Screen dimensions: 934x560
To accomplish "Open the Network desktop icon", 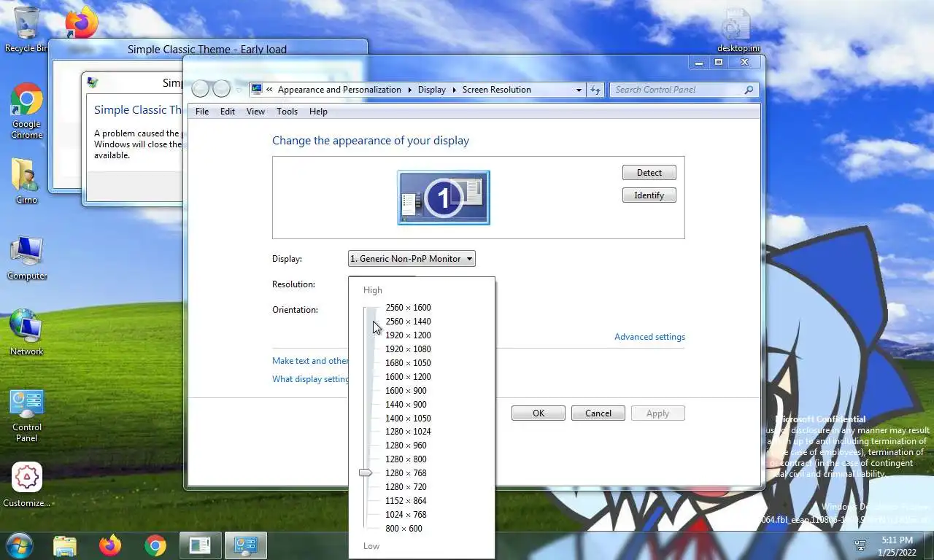I will (26, 332).
